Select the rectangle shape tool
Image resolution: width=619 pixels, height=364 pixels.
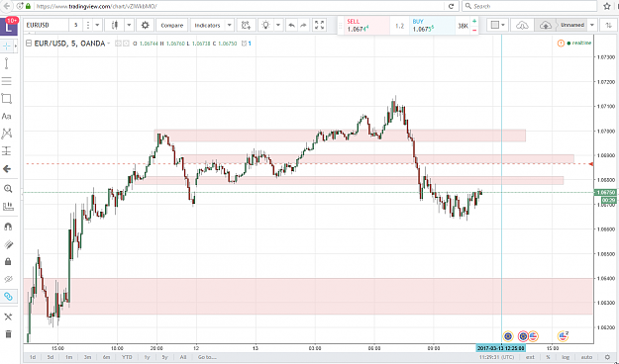coord(7,98)
